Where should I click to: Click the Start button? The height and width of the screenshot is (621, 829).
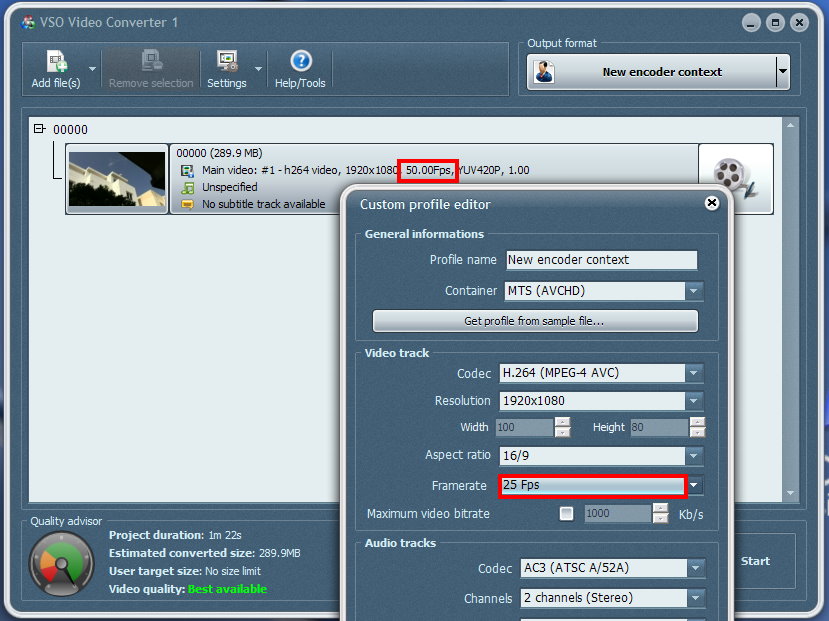(755, 561)
